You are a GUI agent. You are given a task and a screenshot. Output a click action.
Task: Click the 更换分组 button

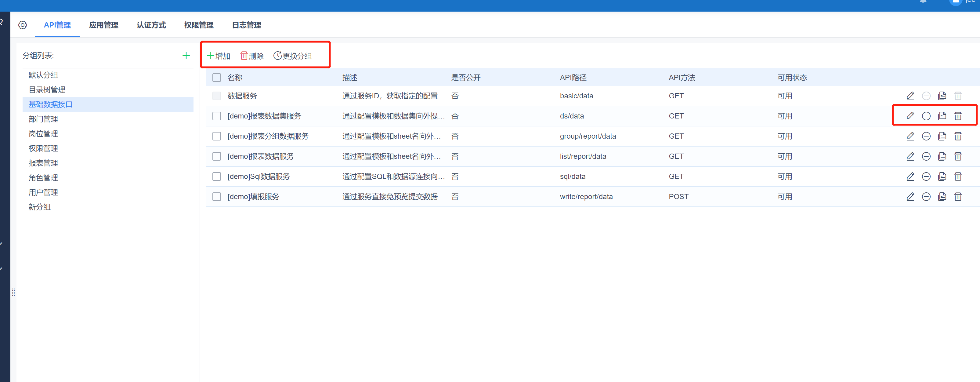[293, 56]
